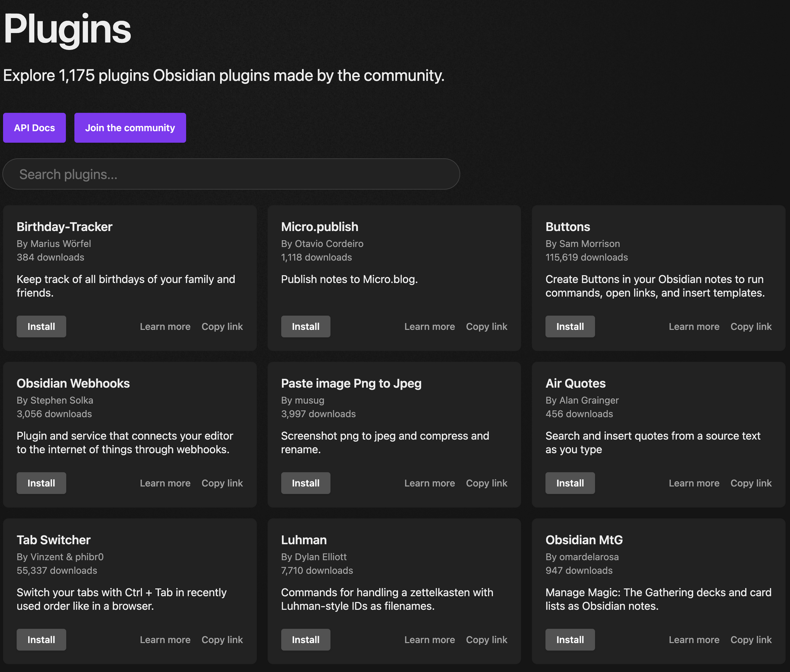Click author text By musug
Screen dimensions: 790x672
[x=303, y=400]
